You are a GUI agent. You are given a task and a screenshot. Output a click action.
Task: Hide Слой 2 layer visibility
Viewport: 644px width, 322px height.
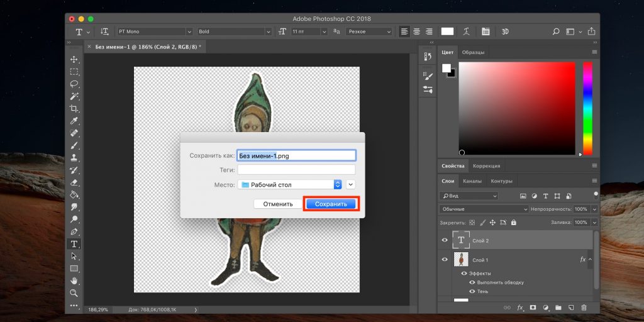point(445,240)
